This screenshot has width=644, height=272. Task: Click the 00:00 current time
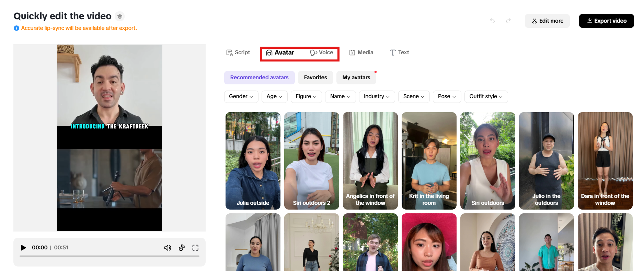(x=40, y=248)
